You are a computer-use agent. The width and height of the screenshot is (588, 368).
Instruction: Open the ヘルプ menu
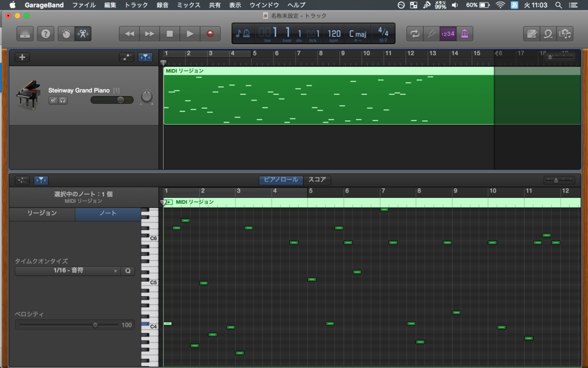click(296, 5)
